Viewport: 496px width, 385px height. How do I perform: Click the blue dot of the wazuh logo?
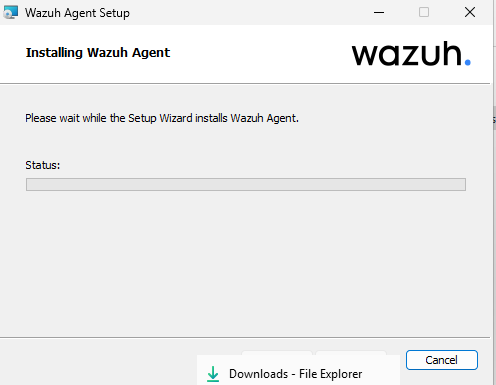467,62
